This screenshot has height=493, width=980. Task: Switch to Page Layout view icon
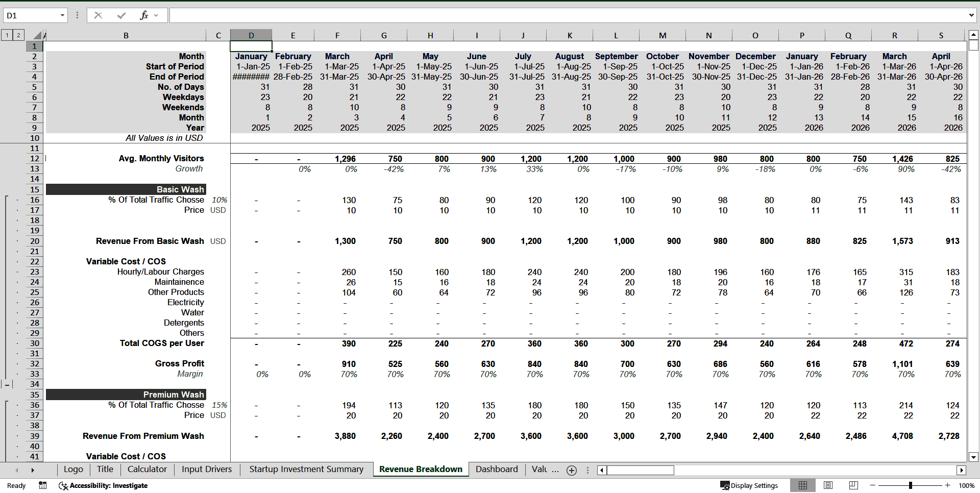click(828, 485)
